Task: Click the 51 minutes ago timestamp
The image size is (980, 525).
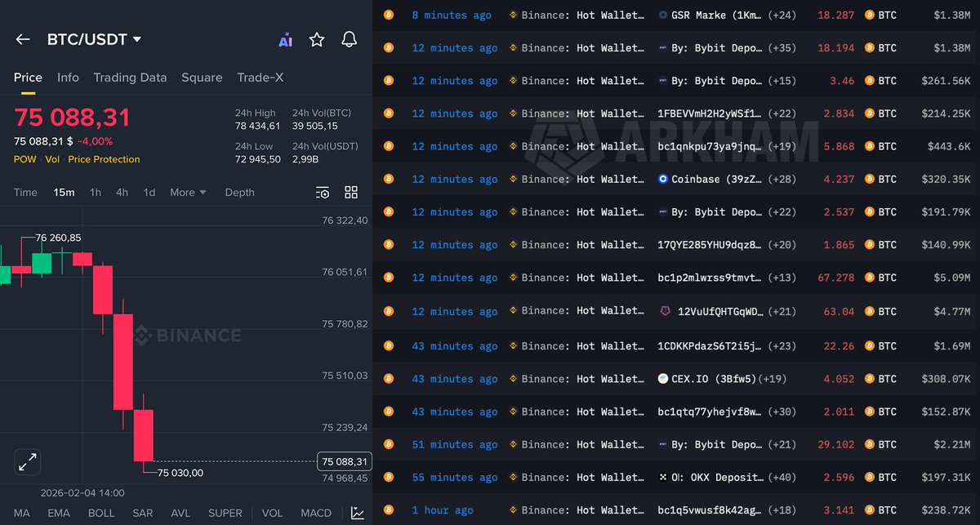Action: click(455, 445)
